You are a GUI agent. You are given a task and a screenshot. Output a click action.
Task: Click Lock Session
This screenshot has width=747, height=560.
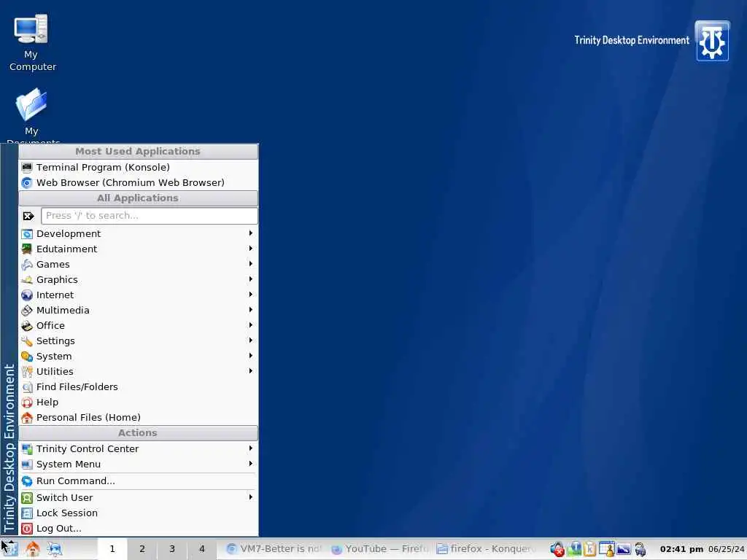(138, 513)
